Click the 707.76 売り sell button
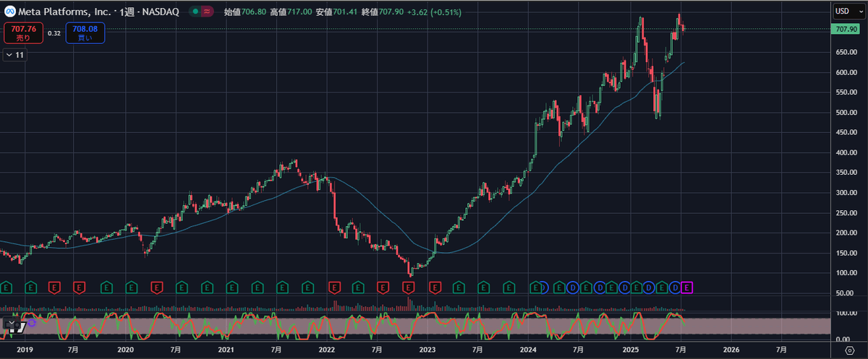868x359 pixels. pyautogui.click(x=23, y=33)
